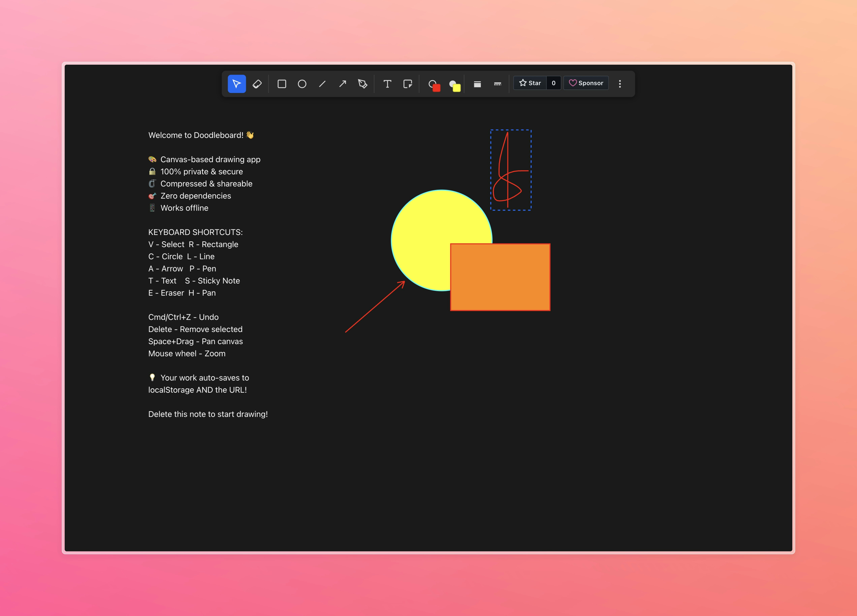Pick the Line tool
The image size is (857, 616).
(x=322, y=84)
